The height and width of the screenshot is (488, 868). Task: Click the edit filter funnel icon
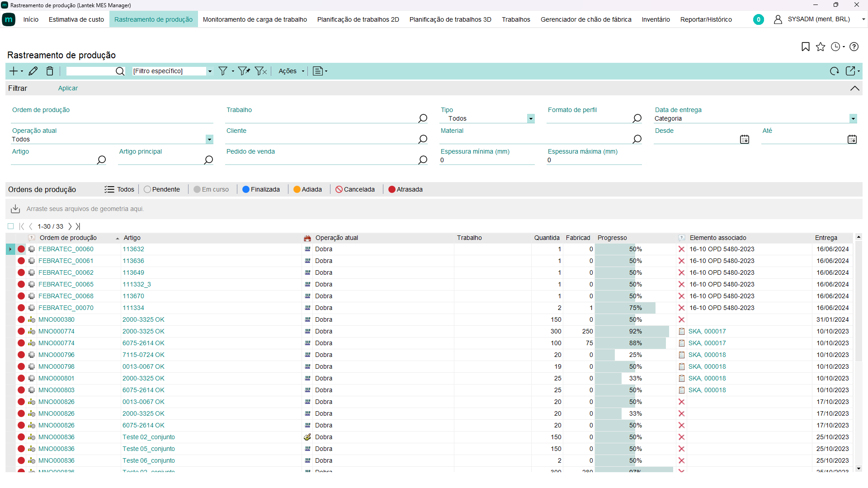244,71
